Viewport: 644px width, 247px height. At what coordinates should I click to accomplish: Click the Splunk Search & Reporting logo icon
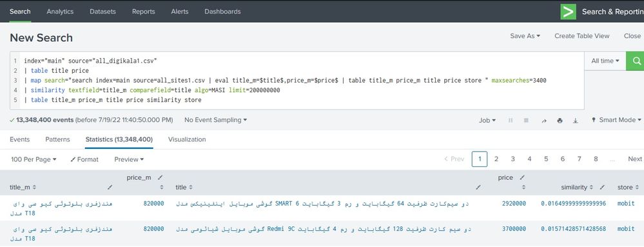pyautogui.click(x=569, y=12)
